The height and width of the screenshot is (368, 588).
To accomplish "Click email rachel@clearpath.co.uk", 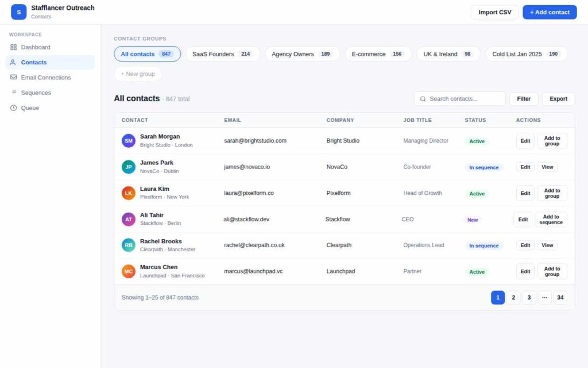I will click(254, 245).
